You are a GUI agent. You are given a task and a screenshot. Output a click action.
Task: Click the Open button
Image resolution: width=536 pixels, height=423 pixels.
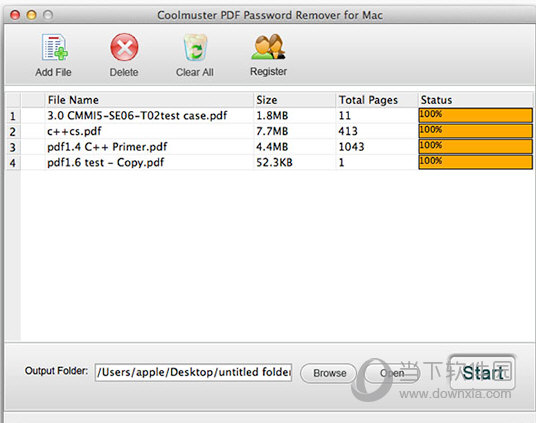click(392, 373)
